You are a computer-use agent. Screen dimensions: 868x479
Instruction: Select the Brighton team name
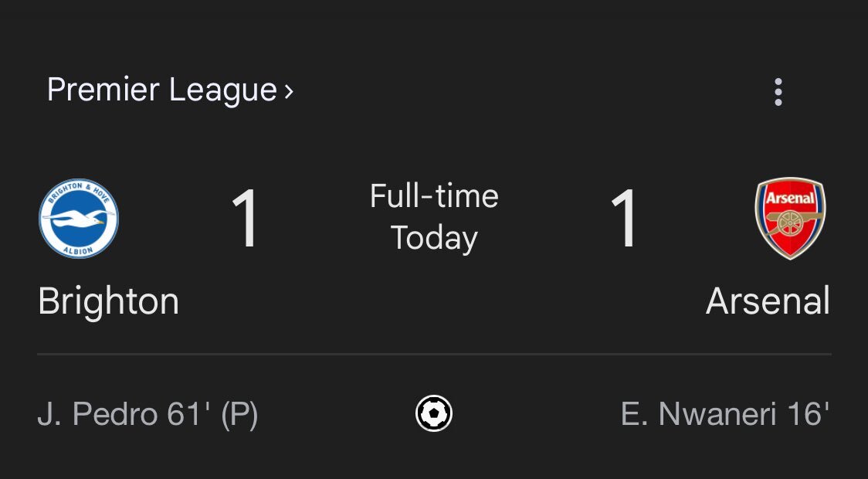[108, 302]
